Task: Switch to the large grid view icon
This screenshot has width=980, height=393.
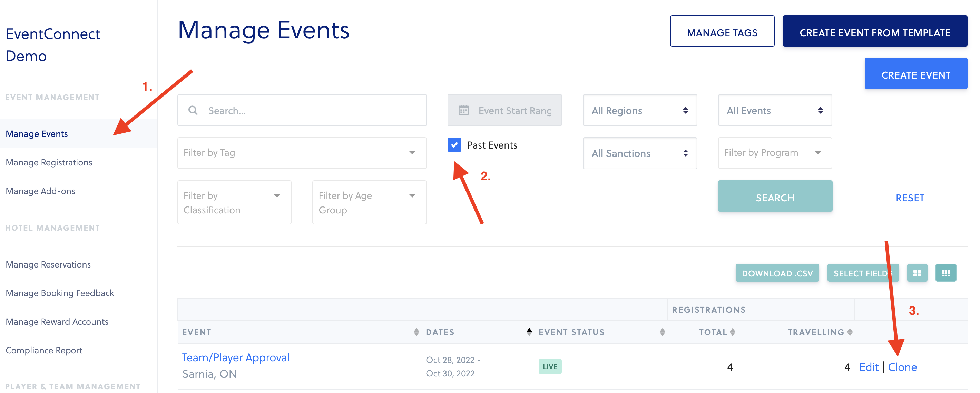Action: point(917,273)
